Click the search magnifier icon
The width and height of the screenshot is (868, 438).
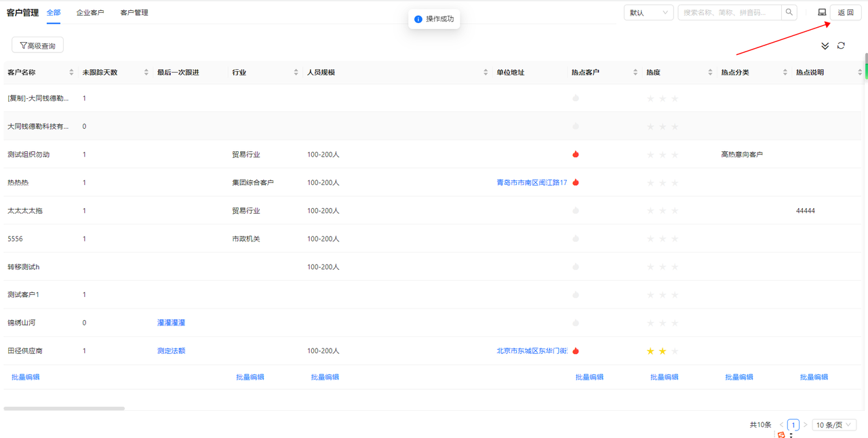pyautogui.click(x=789, y=12)
